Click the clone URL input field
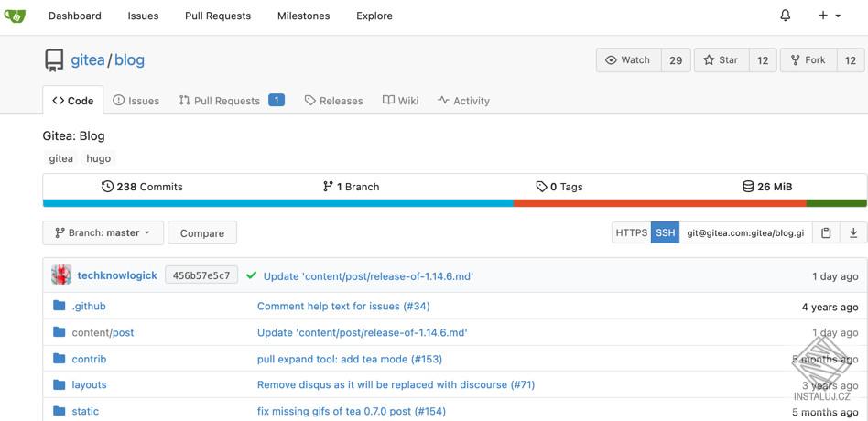The image size is (868, 421). (x=745, y=232)
